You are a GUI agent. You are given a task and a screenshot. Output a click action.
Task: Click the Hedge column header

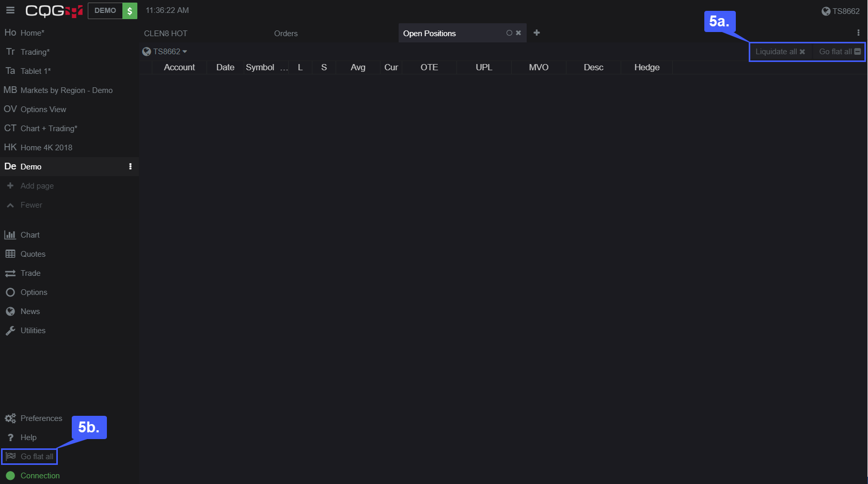click(647, 68)
